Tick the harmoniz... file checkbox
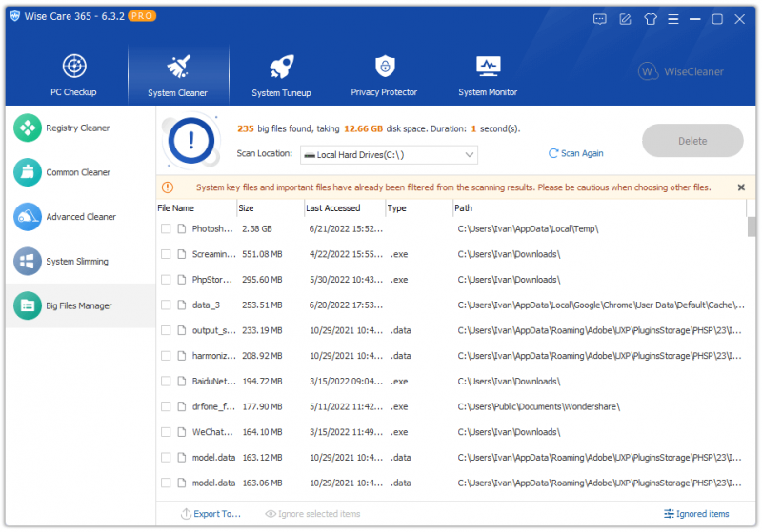The height and width of the screenshot is (532, 762). click(x=166, y=356)
